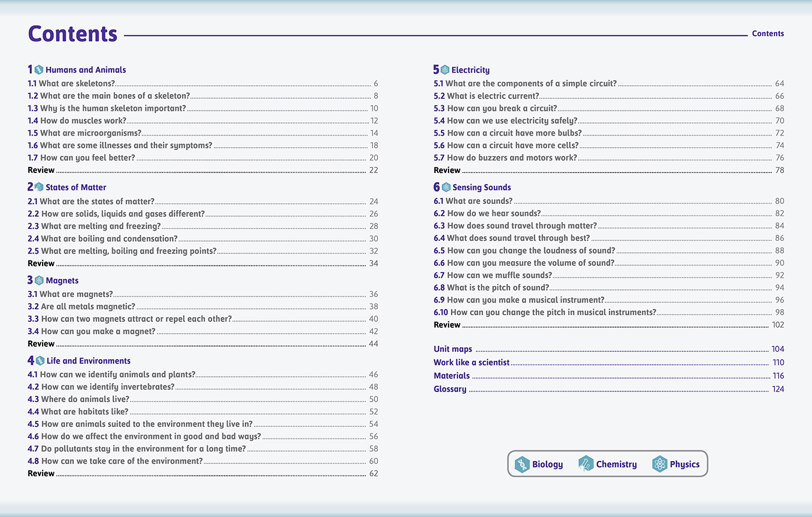Screen dimensions: 812x517
Task: Click the Review entry for page 62
Action: 203,473
